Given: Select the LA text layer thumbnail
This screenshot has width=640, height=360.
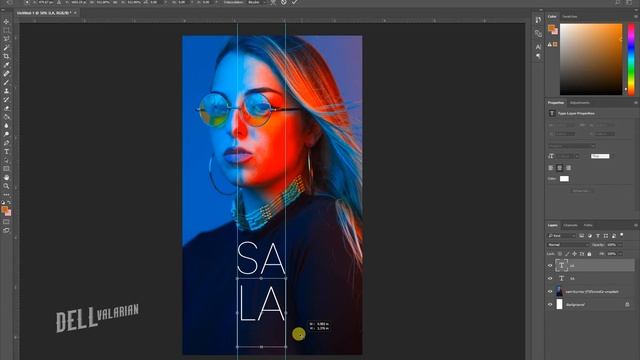Looking at the screenshot, I should pyautogui.click(x=562, y=265).
